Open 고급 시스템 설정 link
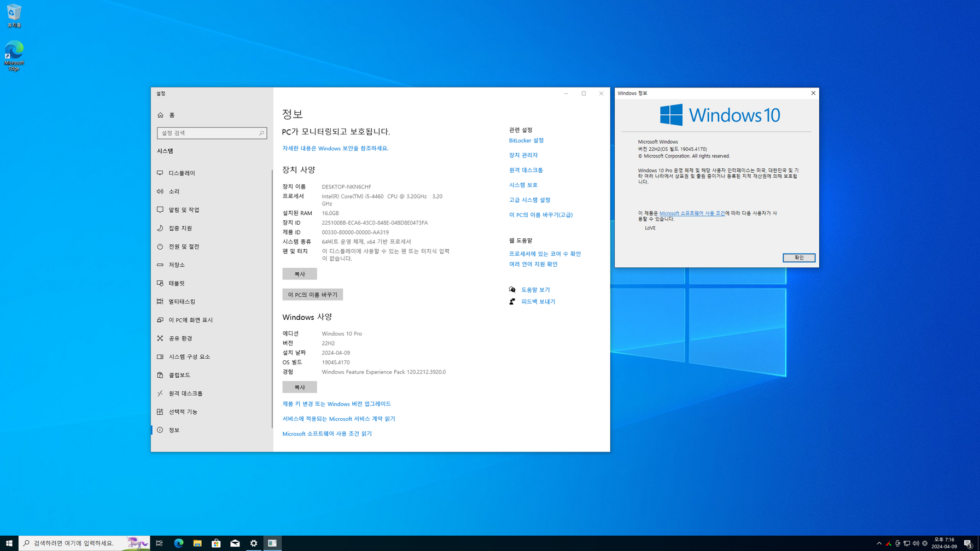This screenshot has width=980, height=551. (x=530, y=200)
